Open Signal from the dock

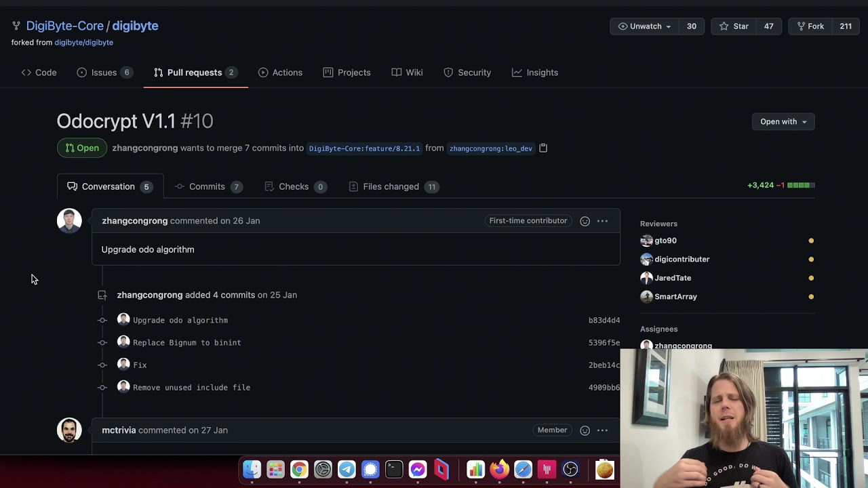click(x=370, y=469)
